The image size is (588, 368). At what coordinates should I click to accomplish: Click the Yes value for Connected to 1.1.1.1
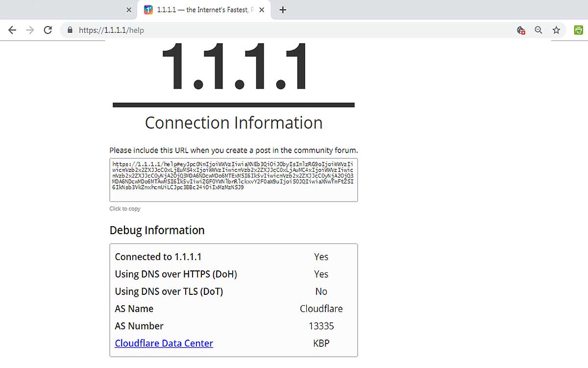pyautogui.click(x=321, y=257)
